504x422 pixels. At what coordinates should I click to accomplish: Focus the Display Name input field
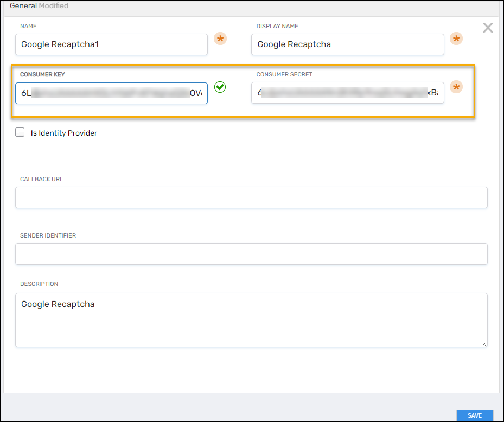pyautogui.click(x=347, y=44)
